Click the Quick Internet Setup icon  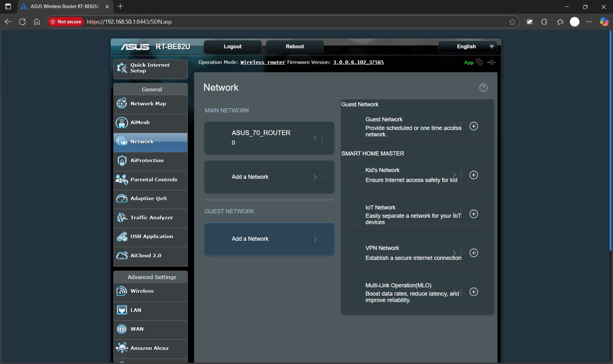click(x=122, y=68)
